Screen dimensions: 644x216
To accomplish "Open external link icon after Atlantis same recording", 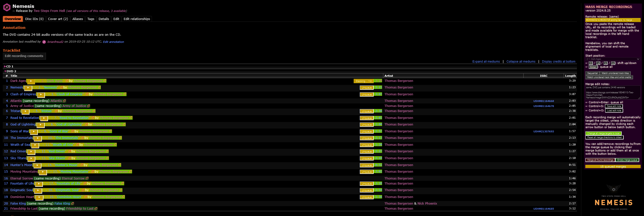I will (65, 101).
